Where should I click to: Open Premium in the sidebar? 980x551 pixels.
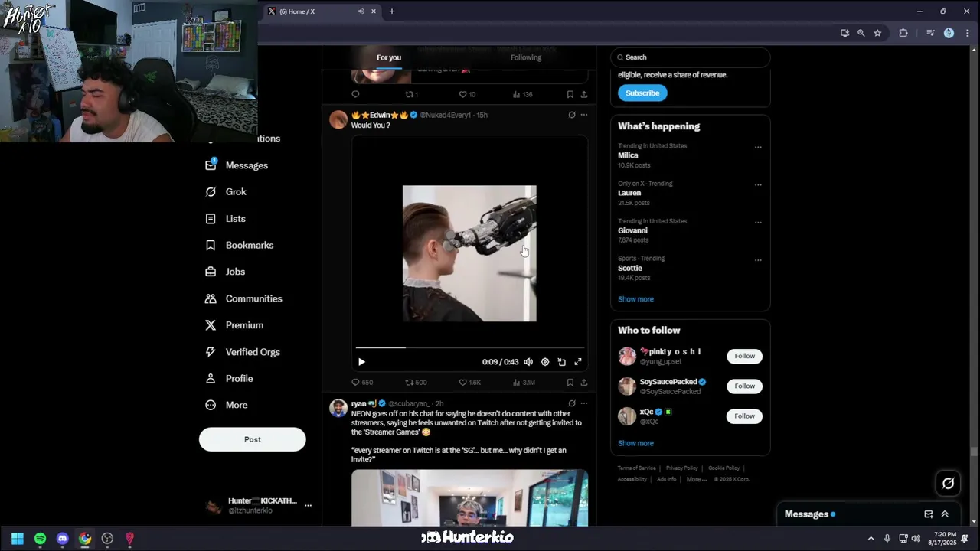pyautogui.click(x=234, y=325)
